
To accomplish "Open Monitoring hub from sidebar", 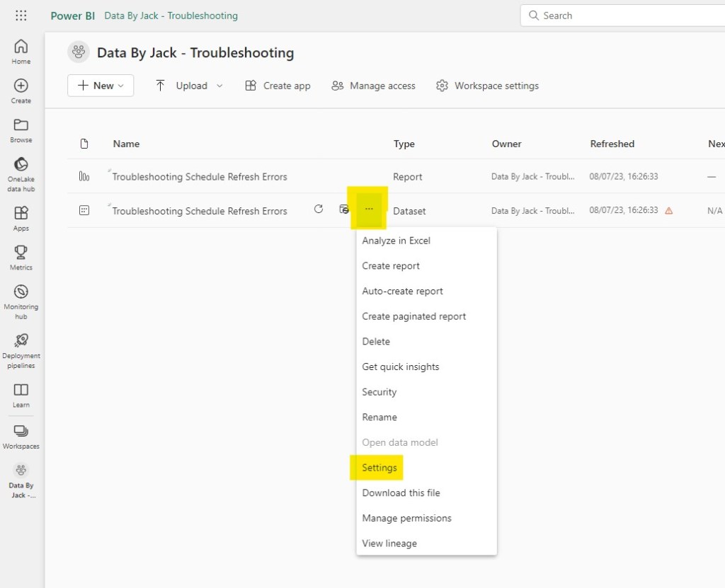I will click(x=21, y=300).
